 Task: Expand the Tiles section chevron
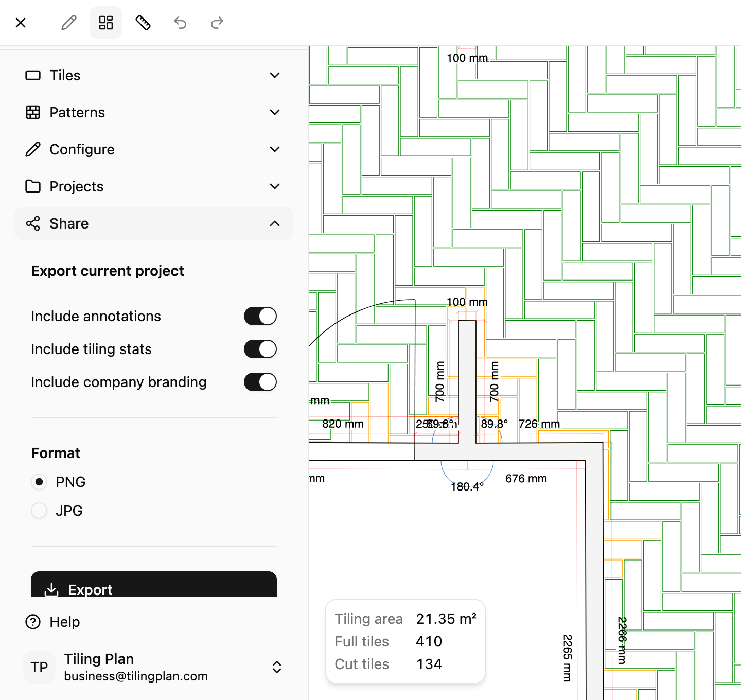point(275,75)
